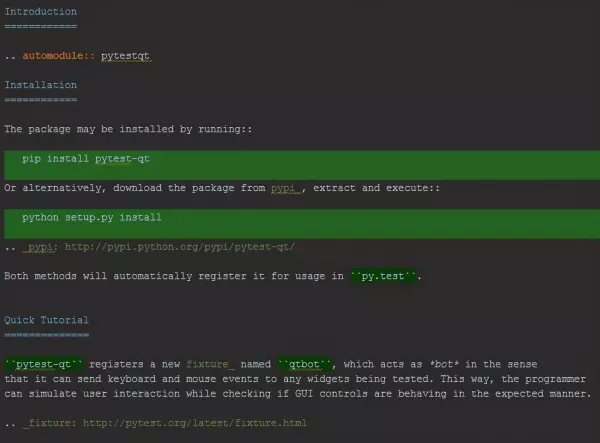The height and width of the screenshot is (443, 600).
Task: Click the 'python setup.py install' code line
Action: pos(92,217)
